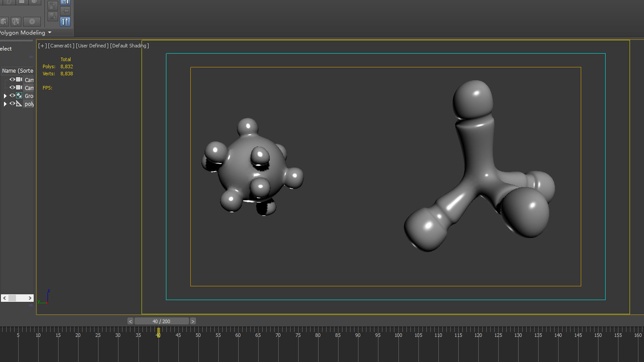Click the Next Modifier icon
The width and height of the screenshot is (644, 362).
pos(52,16)
